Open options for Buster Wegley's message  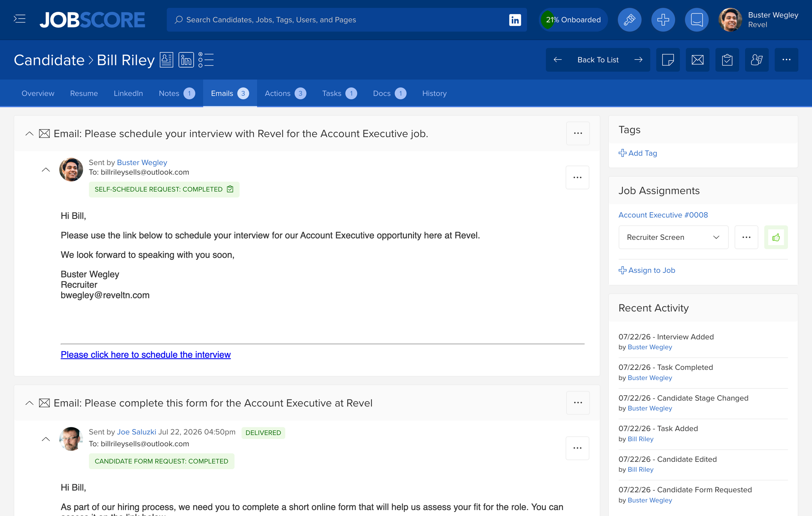[577, 177]
